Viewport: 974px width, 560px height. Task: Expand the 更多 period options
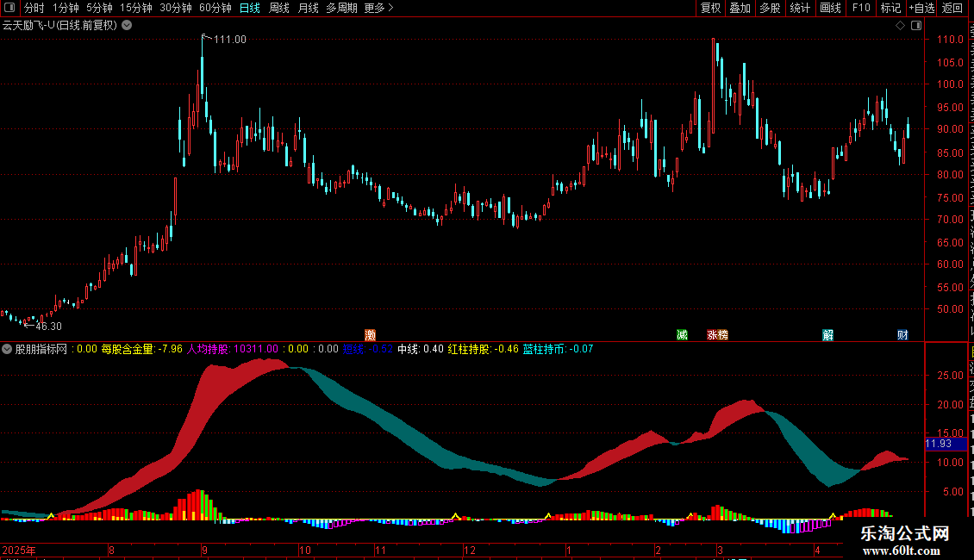378,8
